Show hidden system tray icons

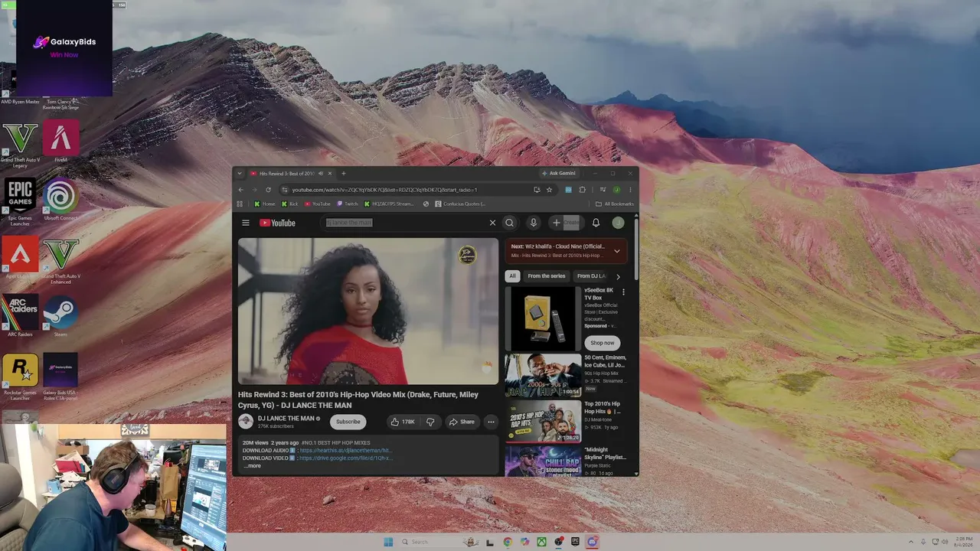pyautogui.click(x=910, y=542)
